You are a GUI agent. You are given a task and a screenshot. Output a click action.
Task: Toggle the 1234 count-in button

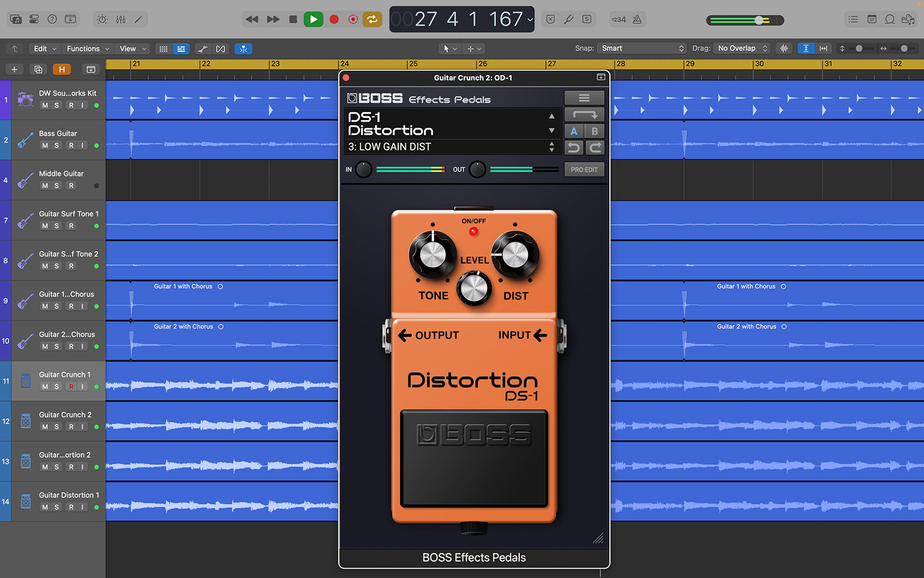(619, 19)
